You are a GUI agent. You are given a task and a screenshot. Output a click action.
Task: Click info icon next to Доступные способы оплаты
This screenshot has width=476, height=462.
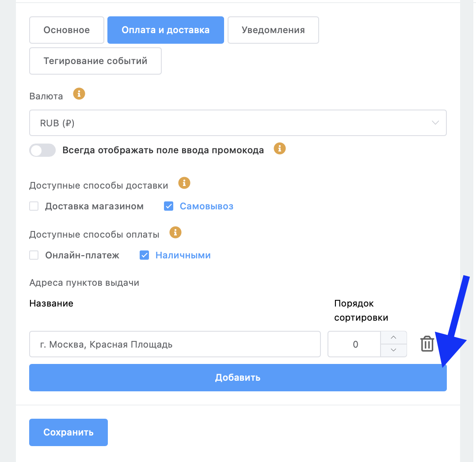176,232
